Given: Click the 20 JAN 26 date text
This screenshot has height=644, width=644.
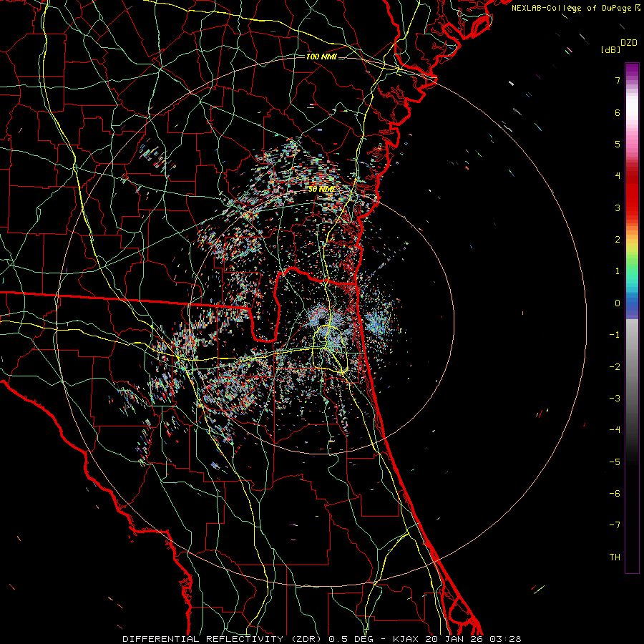Looking at the screenshot, I should pos(454,639).
